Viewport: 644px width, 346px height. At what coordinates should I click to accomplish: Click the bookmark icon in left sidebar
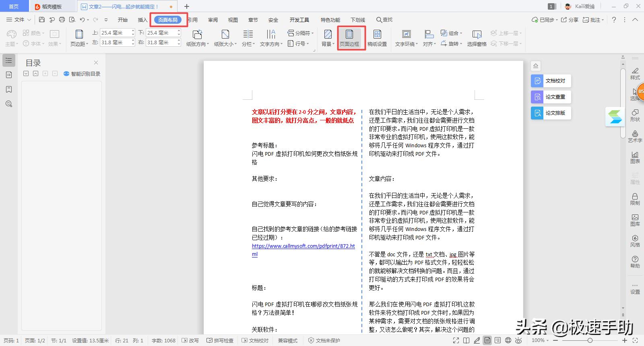[9, 89]
